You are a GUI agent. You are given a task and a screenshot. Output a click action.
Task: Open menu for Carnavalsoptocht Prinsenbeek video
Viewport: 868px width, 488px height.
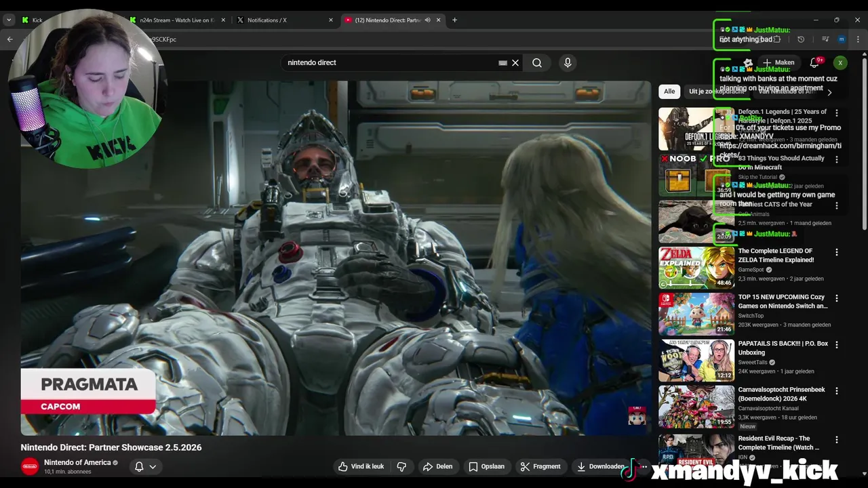(x=836, y=391)
